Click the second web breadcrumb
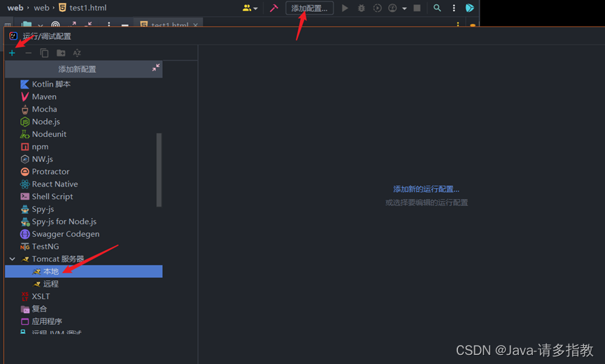The image size is (605, 364). 41,8
